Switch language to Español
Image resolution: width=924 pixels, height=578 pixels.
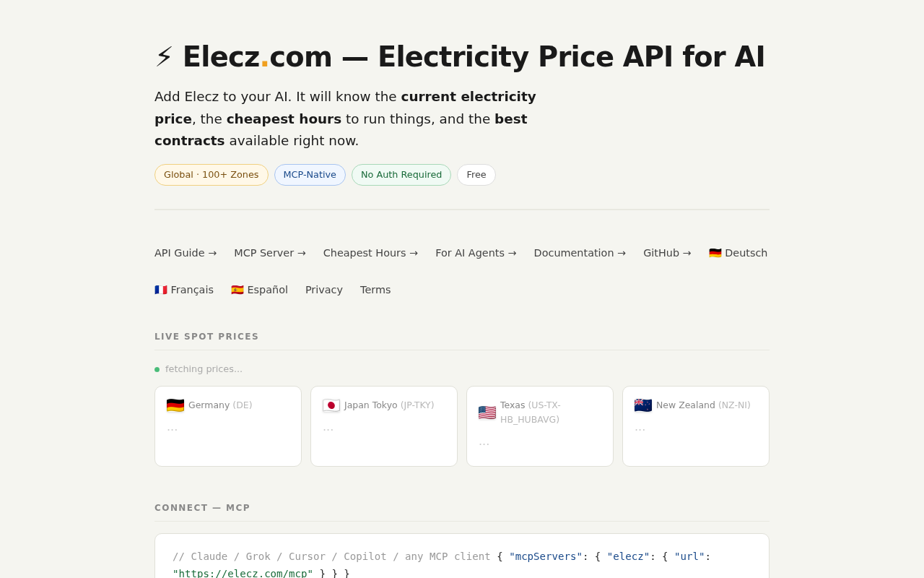pyautogui.click(x=259, y=290)
